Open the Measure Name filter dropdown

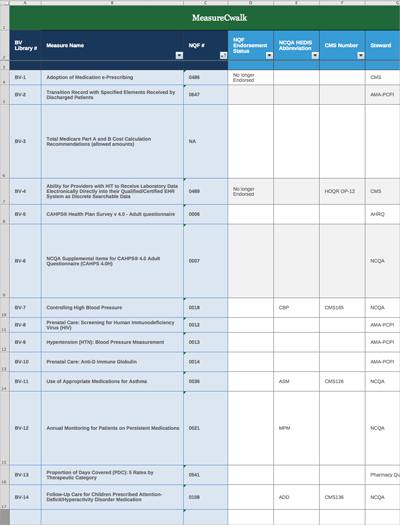tap(179, 56)
